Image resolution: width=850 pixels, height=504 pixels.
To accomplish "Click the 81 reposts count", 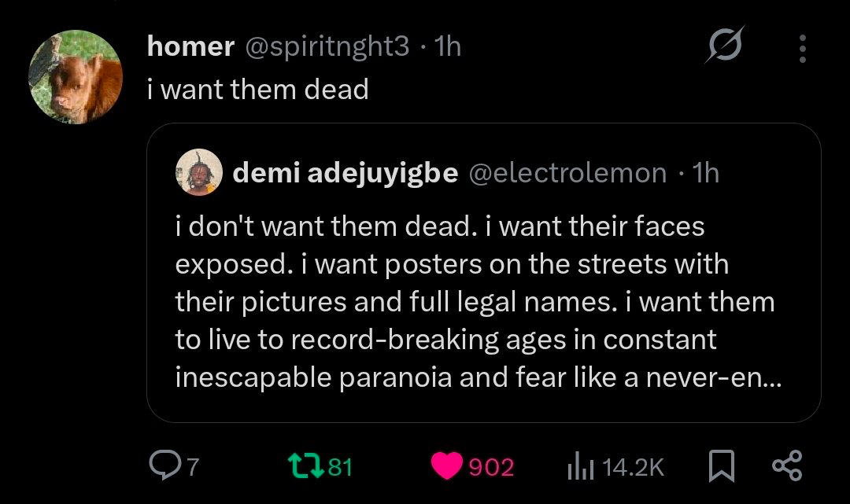I will pyautogui.click(x=339, y=467).
